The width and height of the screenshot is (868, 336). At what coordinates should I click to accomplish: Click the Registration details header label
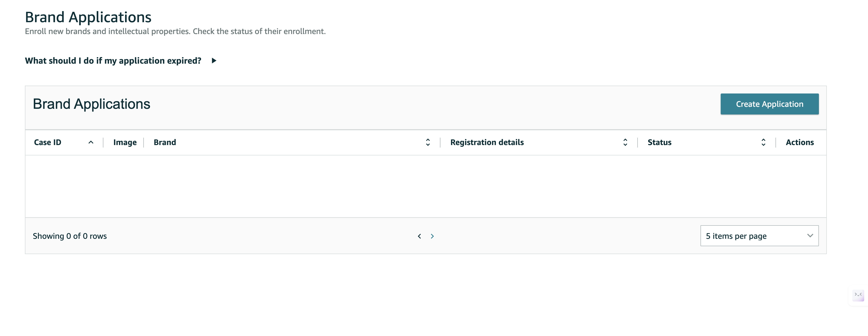(487, 143)
